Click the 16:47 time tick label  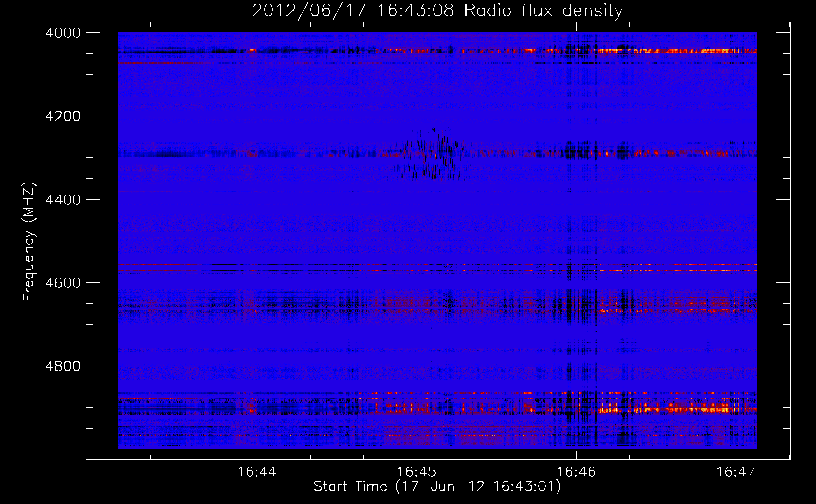[736, 472]
